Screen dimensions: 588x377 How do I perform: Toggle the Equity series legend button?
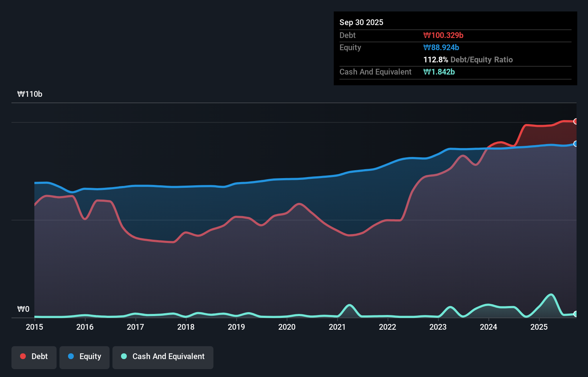coord(85,357)
